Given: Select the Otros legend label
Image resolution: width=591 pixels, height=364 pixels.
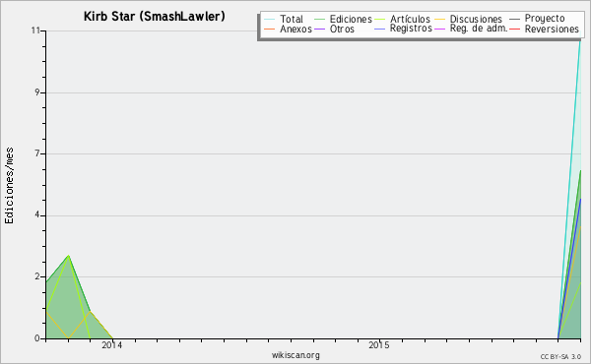Looking at the screenshot, I should (342, 29).
